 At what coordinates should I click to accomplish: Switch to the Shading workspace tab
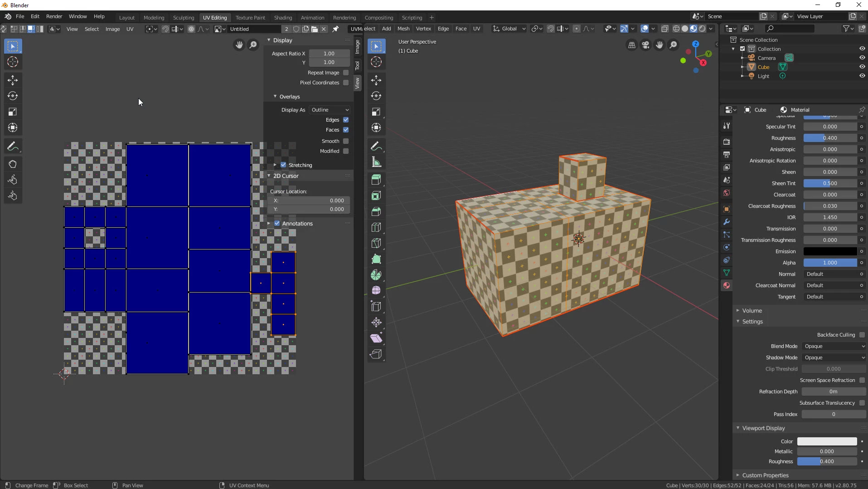(x=283, y=18)
